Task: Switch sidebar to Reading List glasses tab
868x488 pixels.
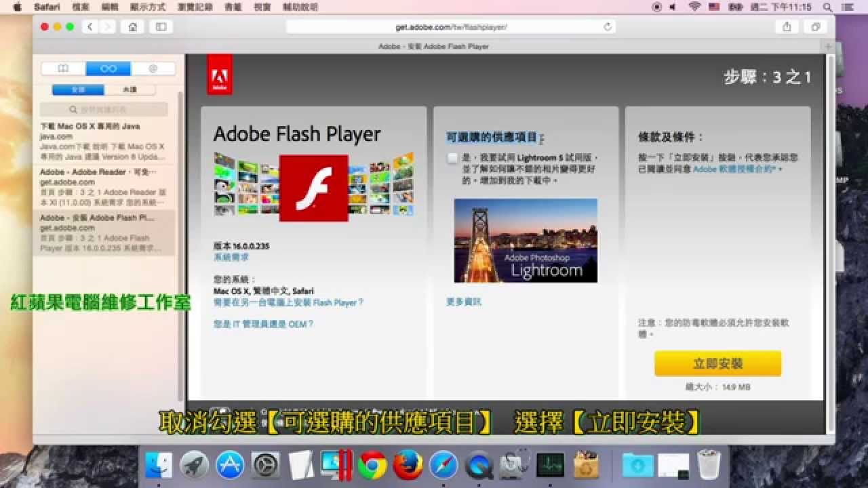Action: 108,68
